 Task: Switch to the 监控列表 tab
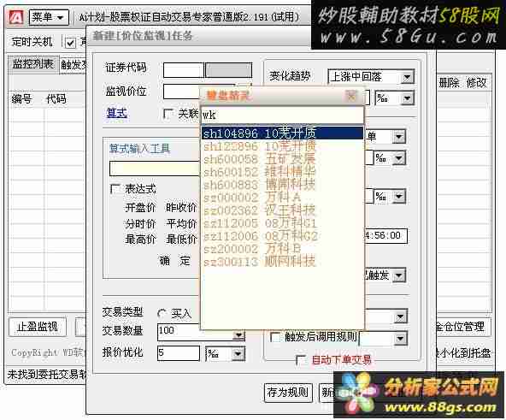click(x=33, y=64)
